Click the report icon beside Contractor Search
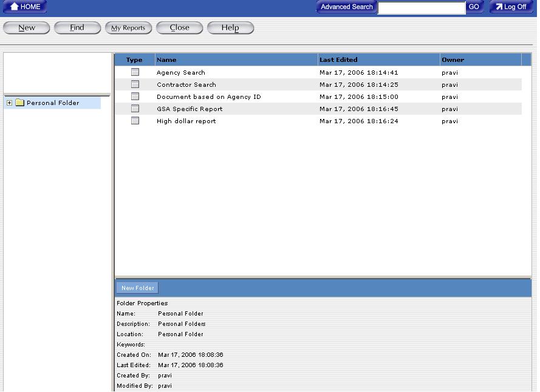Viewport: 540px width, 392px height. (135, 84)
